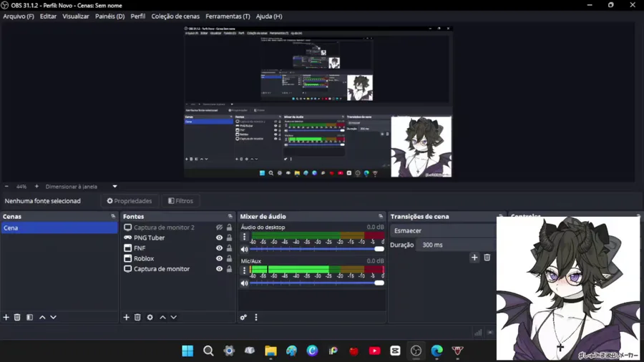Switch to OBS Studio taskbar icon
This screenshot has height=362, width=644.
(416, 351)
